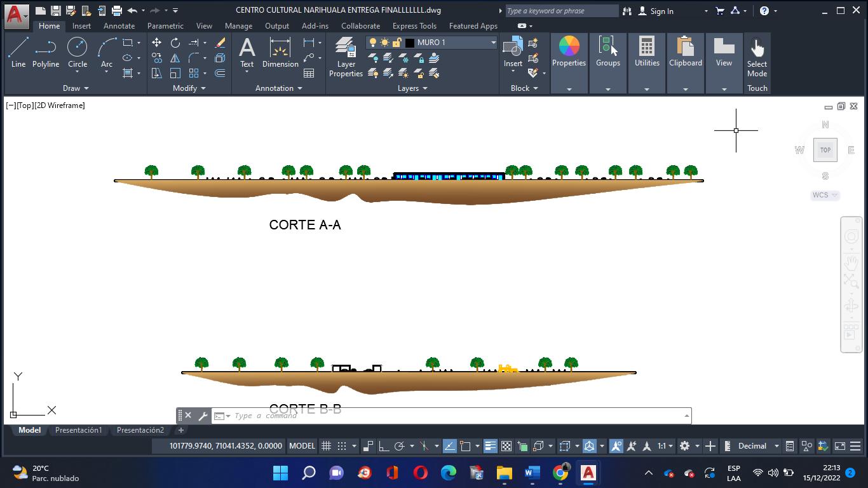Click the TOP face of ViewCube

(825, 150)
